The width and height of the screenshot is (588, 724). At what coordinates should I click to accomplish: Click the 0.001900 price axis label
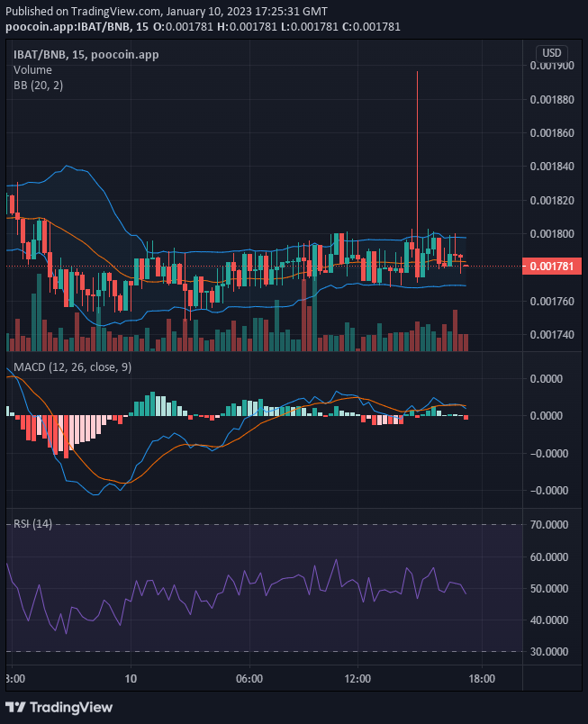552,66
